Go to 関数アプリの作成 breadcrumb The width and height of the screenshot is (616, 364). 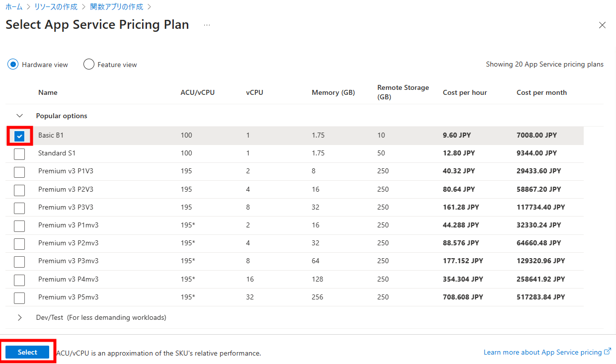116,7
